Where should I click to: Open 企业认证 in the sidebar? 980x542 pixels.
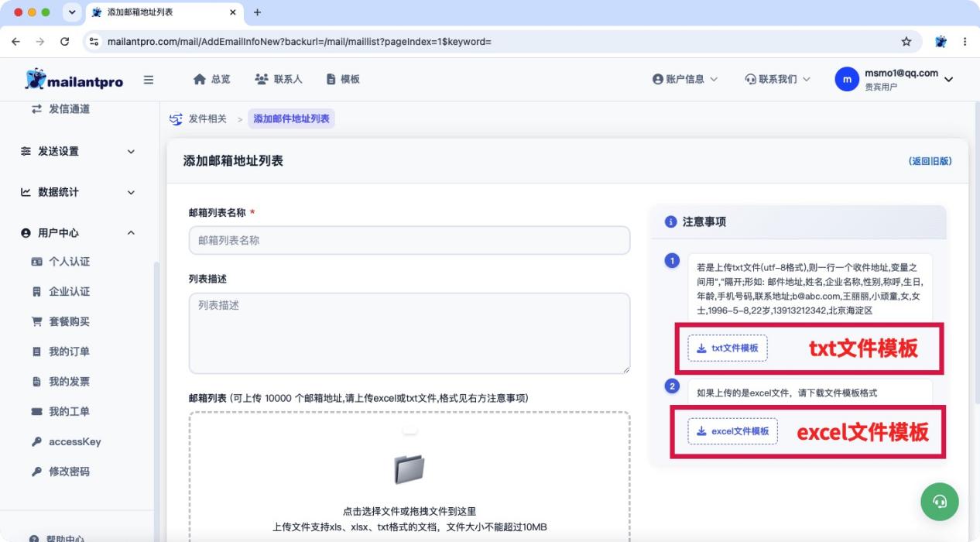click(x=69, y=291)
